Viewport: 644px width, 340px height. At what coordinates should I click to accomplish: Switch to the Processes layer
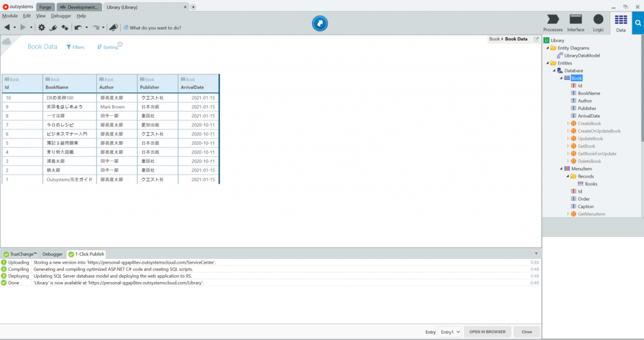point(553,23)
